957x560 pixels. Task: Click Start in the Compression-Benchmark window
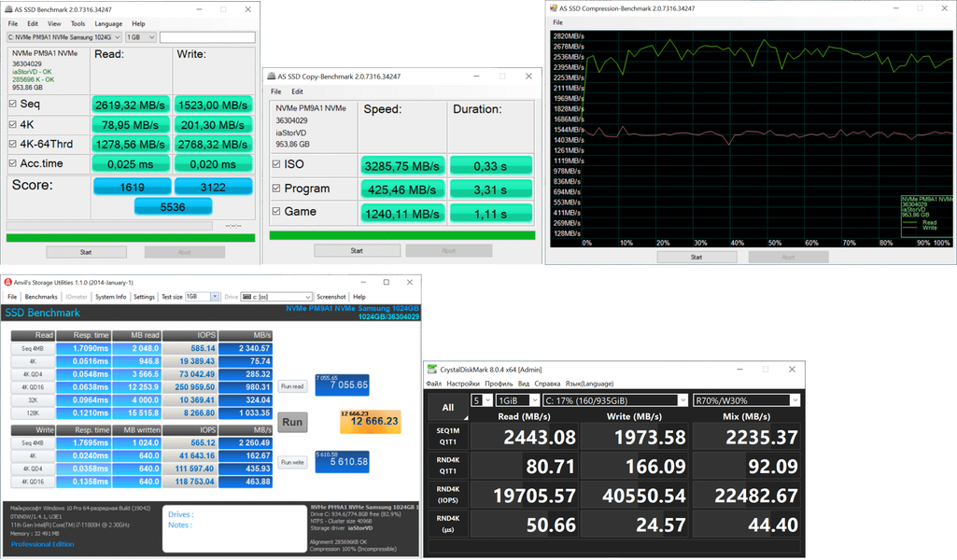coord(697,258)
